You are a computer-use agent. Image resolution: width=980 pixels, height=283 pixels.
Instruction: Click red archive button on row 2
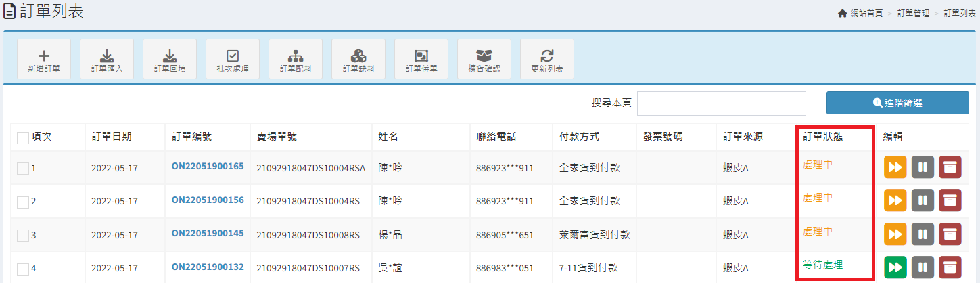950,201
